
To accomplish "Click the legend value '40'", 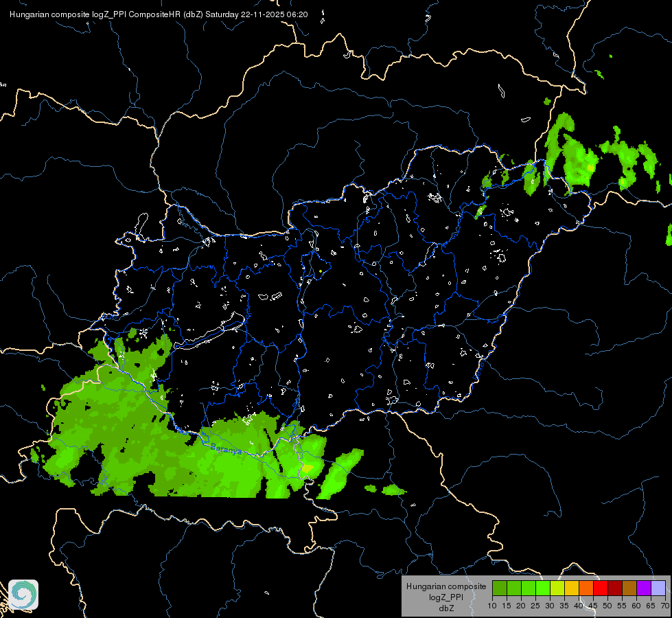I will pos(579,606).
